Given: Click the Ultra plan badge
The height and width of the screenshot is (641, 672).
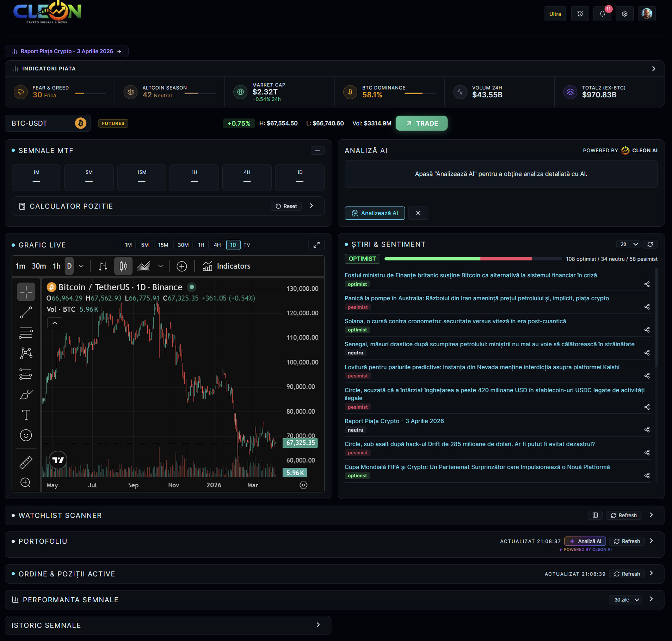Looking at the screenshot, I should tap(555, 14).
